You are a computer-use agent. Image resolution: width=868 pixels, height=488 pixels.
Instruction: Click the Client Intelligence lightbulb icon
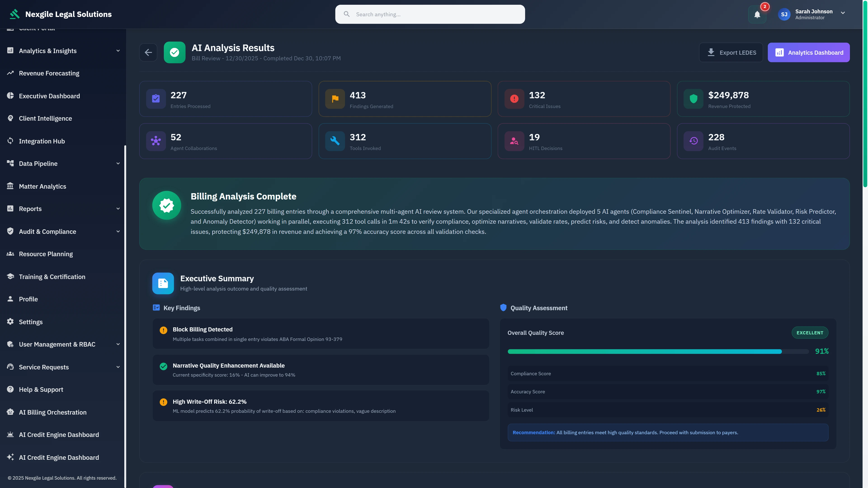point(10,118)
